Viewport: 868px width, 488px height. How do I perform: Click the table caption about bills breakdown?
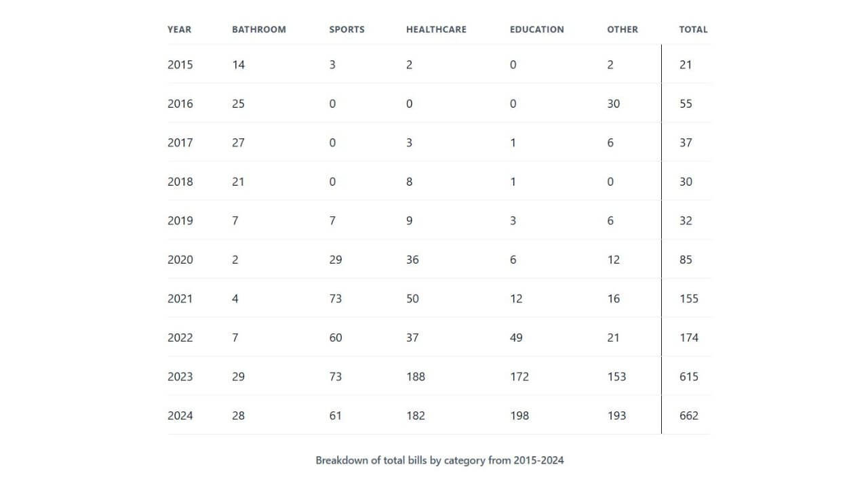tap(439, 460)
